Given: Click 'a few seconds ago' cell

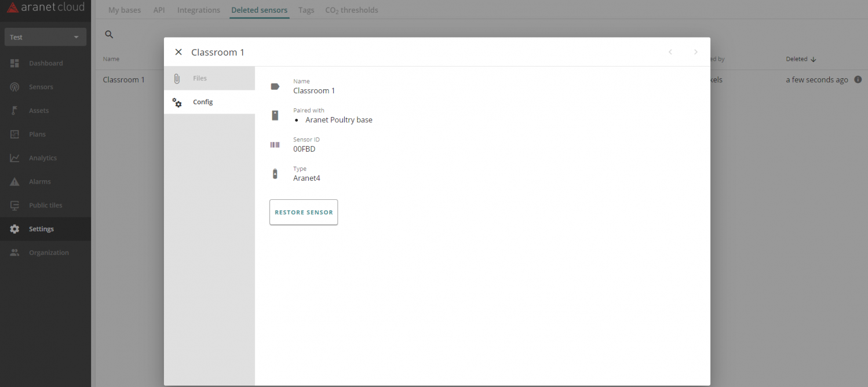Looking at the screenshot, I should point(817,80).
